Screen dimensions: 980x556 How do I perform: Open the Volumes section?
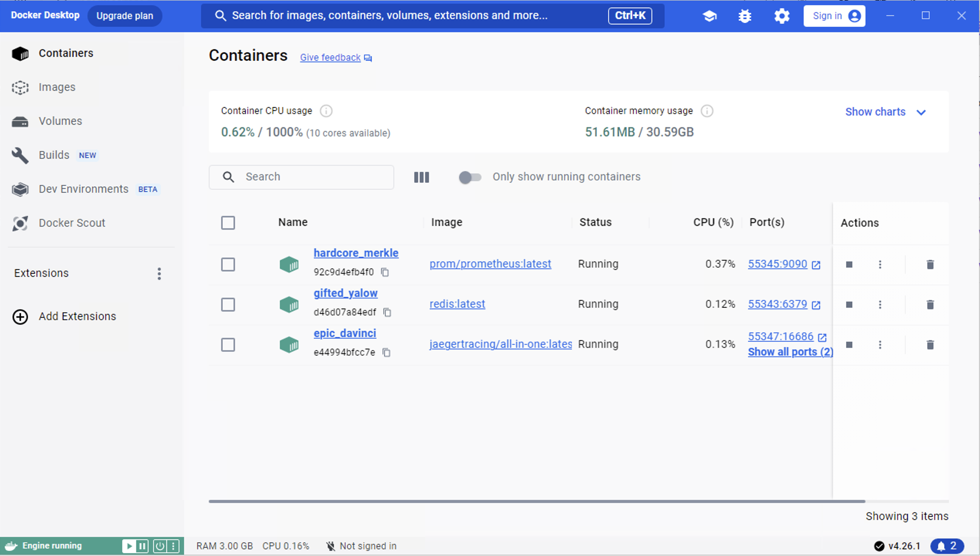[60, 121]
